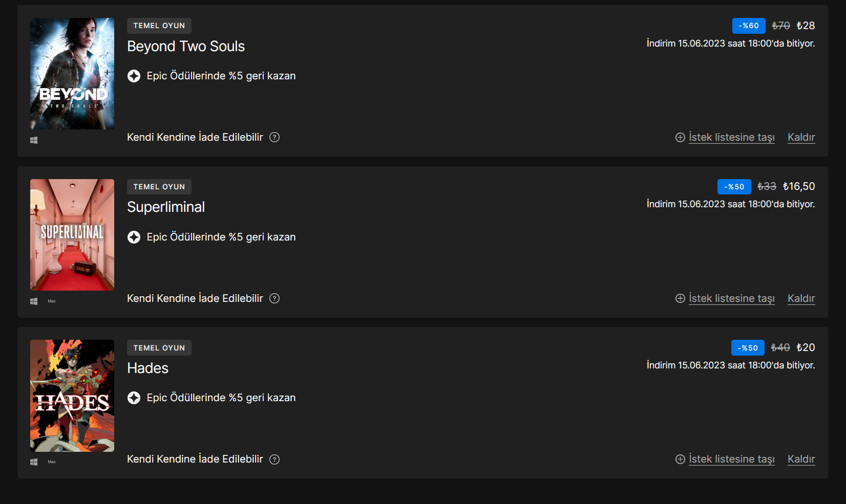Click the plus icon for Beyond Two Souls wishlist
The width and height of the screenshot is (846, 504).
pyautogui.click(x=680, y=138)
